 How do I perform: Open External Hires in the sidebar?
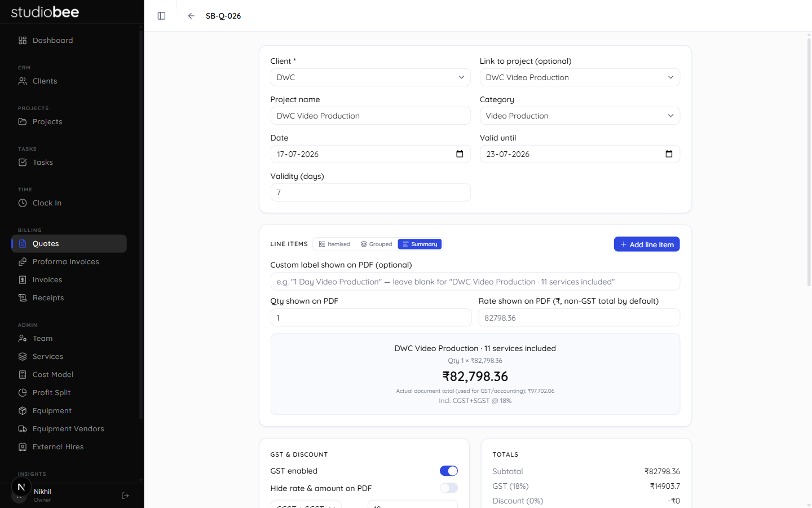tap(69, 447)
